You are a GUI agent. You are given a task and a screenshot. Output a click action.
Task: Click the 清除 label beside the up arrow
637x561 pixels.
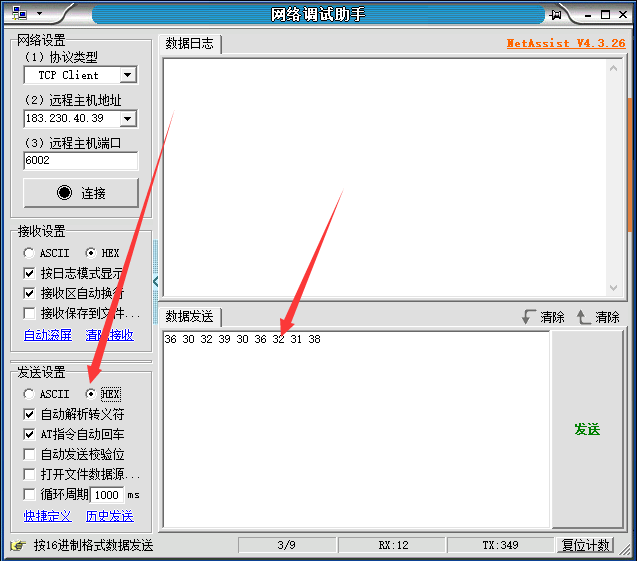(607, 317)
